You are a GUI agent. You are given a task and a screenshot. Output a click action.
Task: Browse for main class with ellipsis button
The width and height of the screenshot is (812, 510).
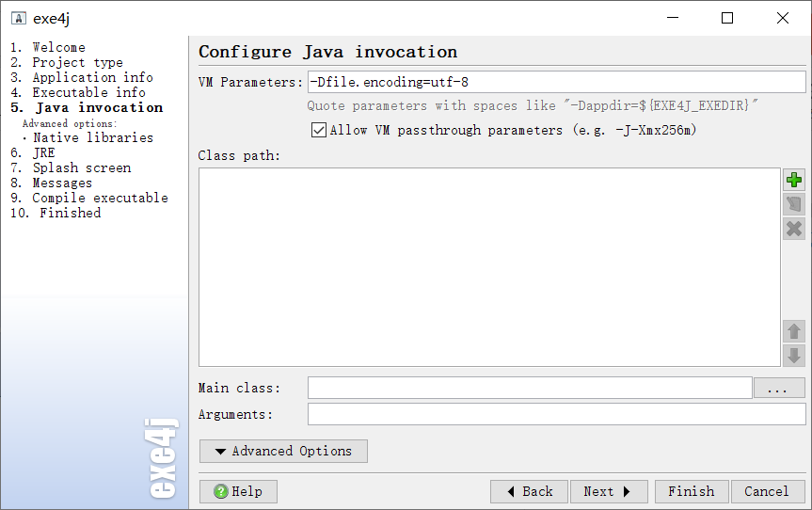[780, 388]
